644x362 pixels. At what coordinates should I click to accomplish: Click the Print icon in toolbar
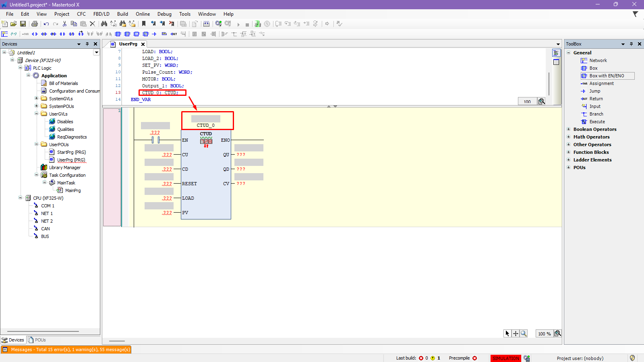[x=35, y=24]
